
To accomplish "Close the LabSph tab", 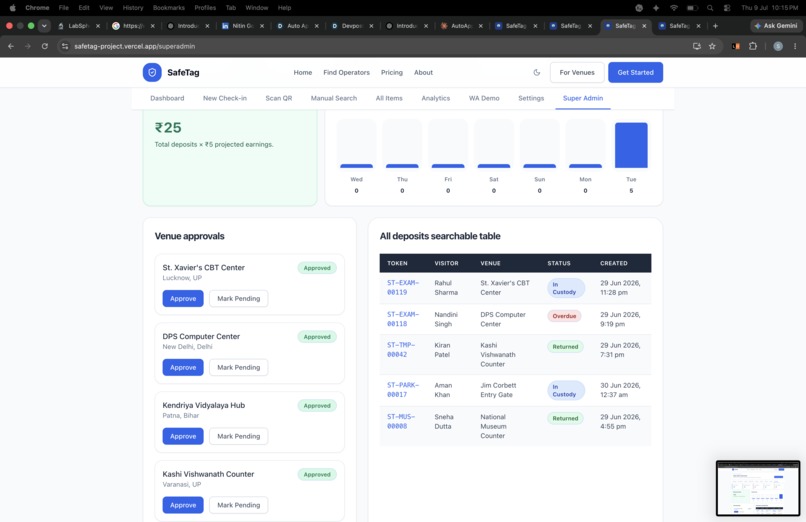I will (x=98, y=26).
